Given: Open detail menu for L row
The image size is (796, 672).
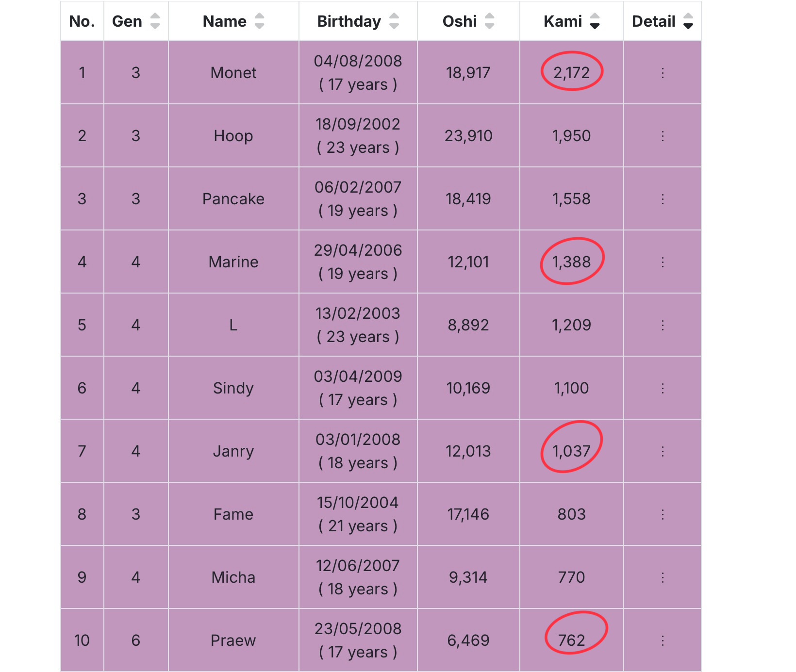Looking at the screenshot, I should pyautogui.click(x=663, y=325).
